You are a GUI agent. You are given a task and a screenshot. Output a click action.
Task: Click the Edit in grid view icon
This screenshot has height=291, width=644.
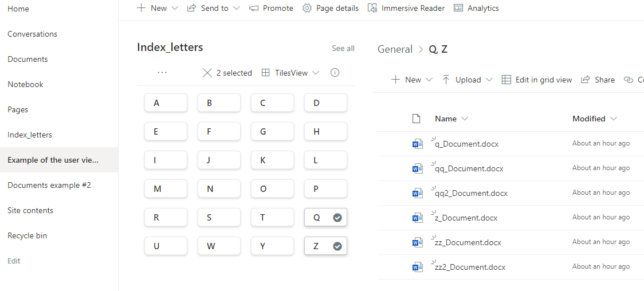pyautogui.click(x=506, y=80)
